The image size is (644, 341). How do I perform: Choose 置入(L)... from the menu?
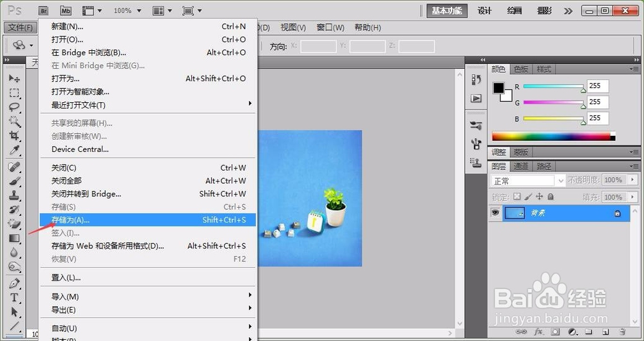(148, 278)
